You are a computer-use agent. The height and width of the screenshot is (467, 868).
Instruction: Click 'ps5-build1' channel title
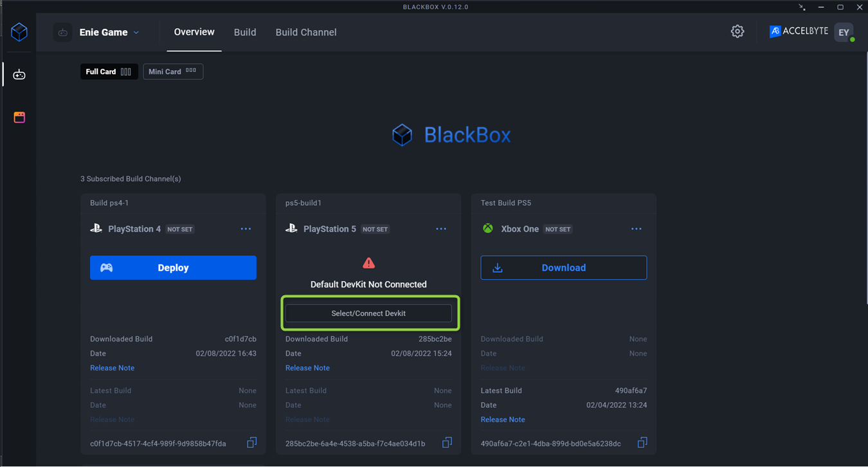(303, 203)
